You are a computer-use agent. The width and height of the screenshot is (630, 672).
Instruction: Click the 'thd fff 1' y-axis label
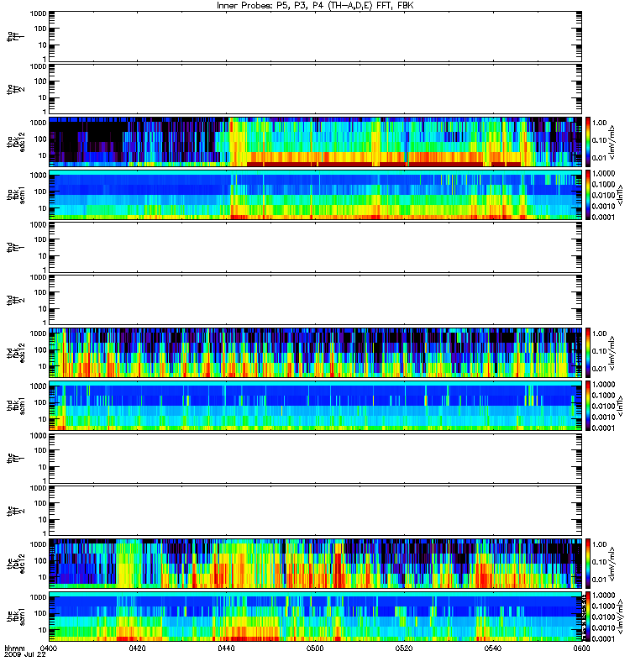coord(16,247)
